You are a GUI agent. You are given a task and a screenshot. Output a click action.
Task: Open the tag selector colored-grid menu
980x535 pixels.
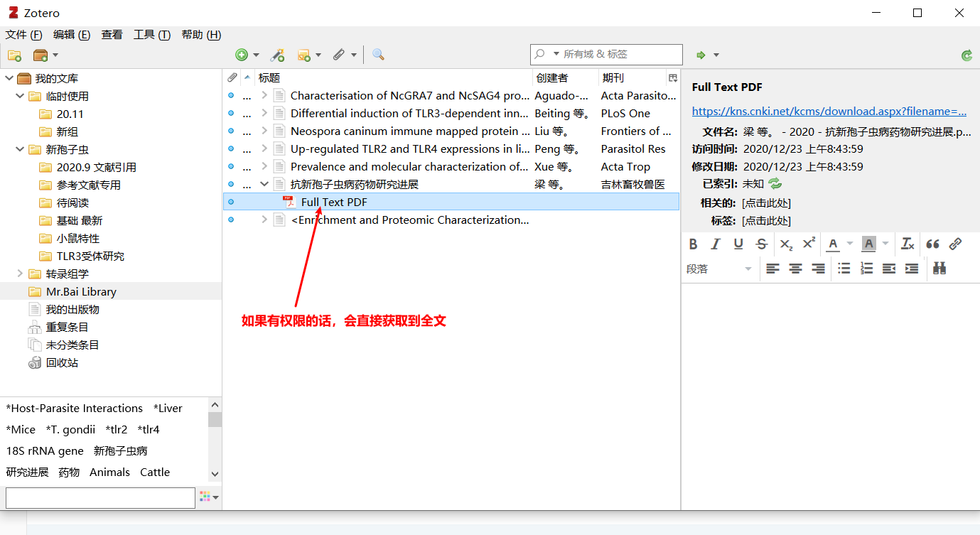coord(209,497)
